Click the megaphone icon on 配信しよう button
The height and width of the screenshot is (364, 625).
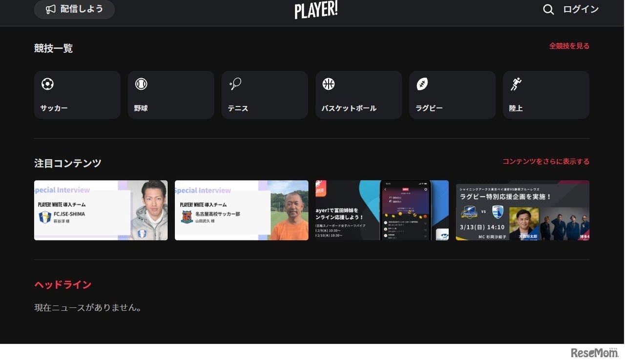point(51,9)
